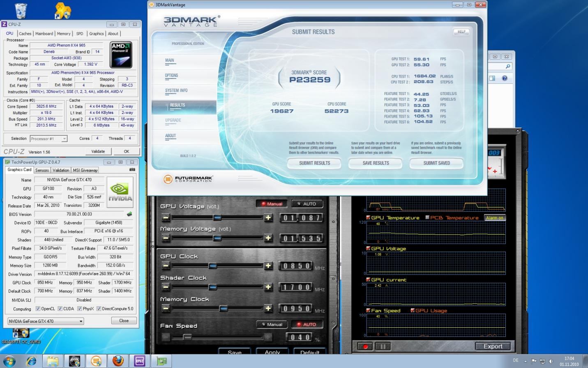588x368 pixels.
Task: Click the pause button in monitor panel
Action: [383, 346]
